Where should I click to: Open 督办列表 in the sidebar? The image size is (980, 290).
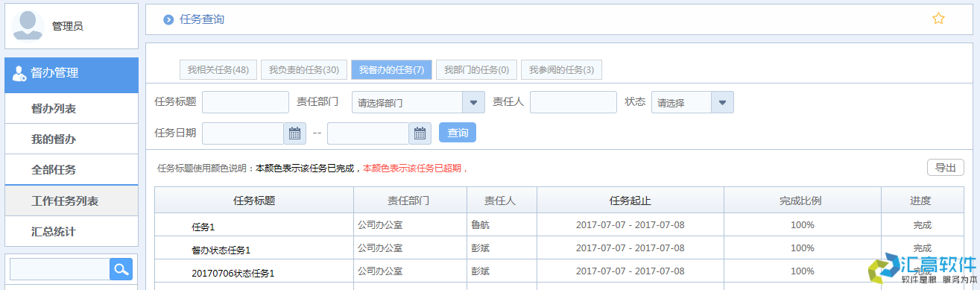(72, 108)
